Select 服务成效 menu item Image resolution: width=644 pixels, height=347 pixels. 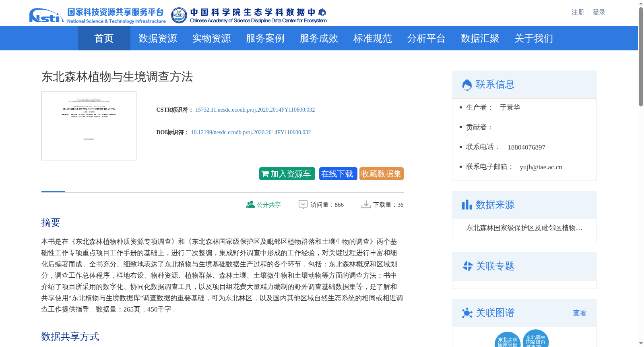click(x=319, y=38)
